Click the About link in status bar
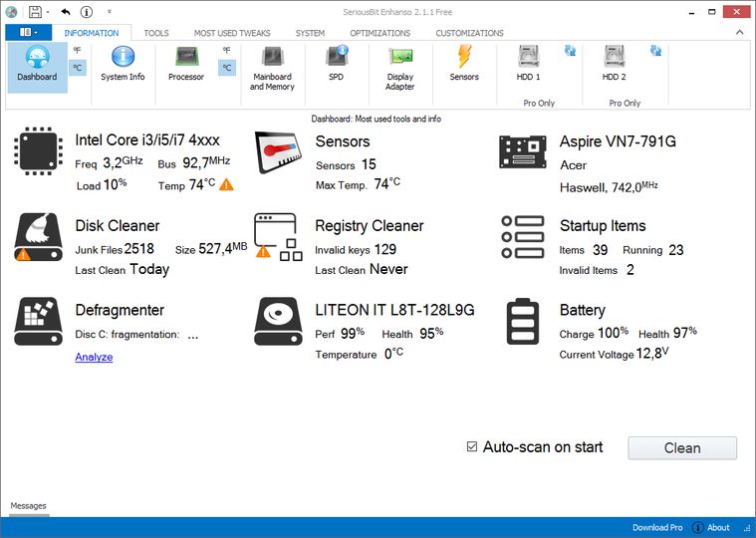This screenshot has height=538, width=756. (x=718, y=527)
